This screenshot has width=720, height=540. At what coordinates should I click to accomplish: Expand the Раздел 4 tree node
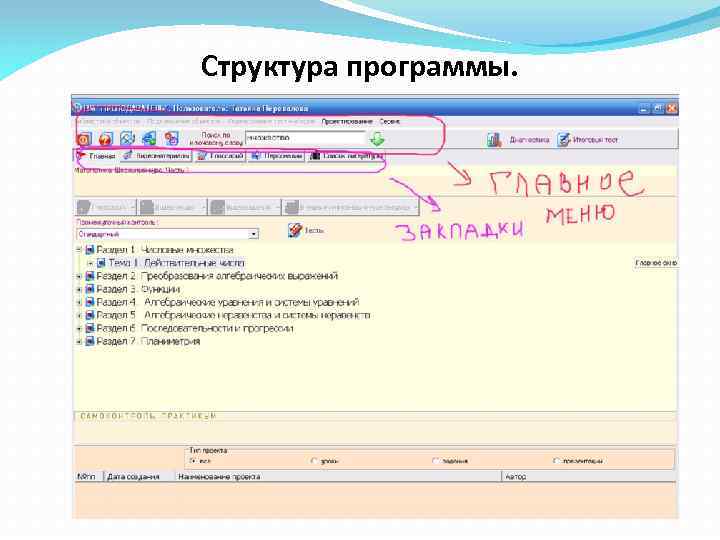[79, 303]
